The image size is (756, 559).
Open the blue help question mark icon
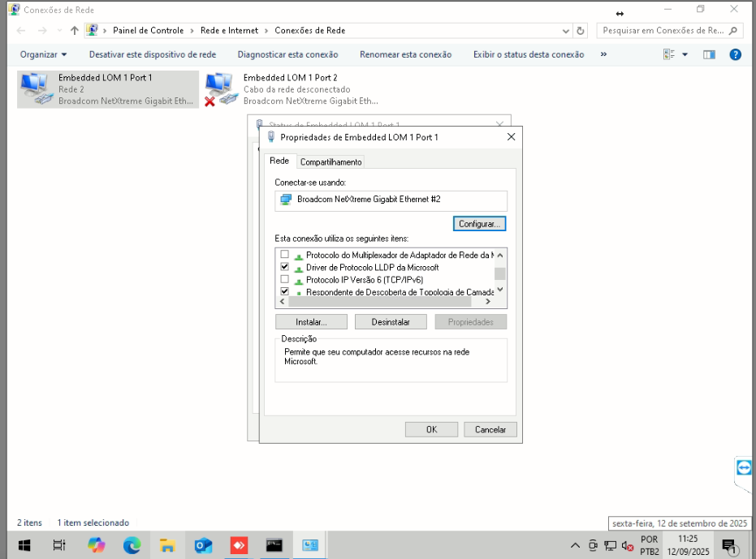click(x=735, y=54)
